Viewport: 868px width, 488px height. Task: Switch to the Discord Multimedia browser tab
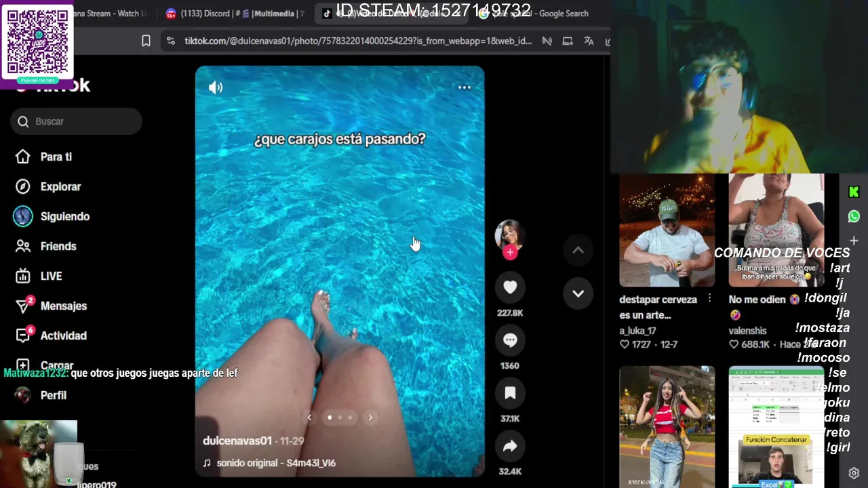tap(235, 14)
